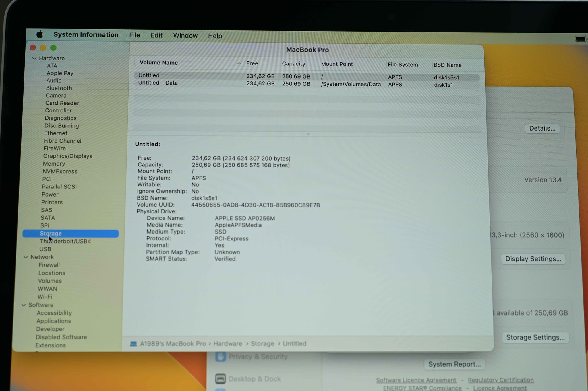Open Software Licence Agreement link
Viewport: 588px width, 391px height.
click(416, 380)
